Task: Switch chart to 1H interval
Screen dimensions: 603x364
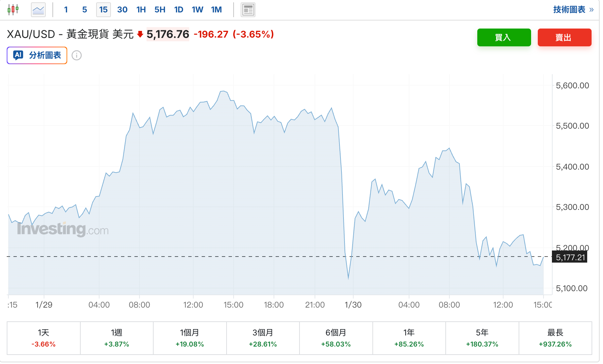Action: click(x=141, y=10)
